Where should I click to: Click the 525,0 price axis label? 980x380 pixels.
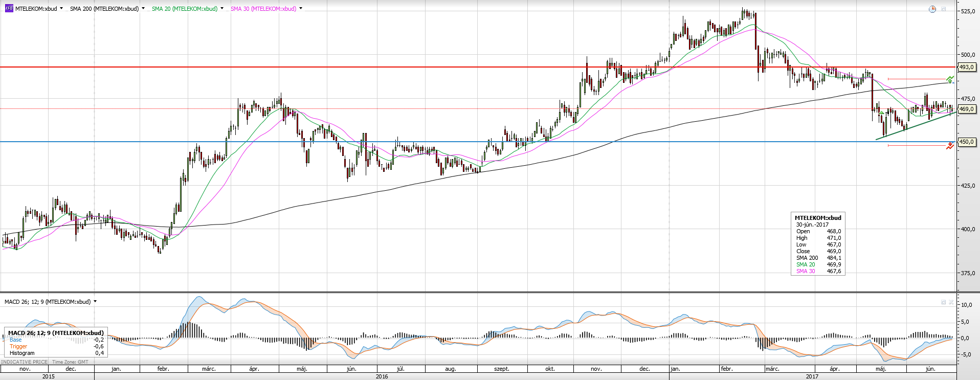point(968,11)
